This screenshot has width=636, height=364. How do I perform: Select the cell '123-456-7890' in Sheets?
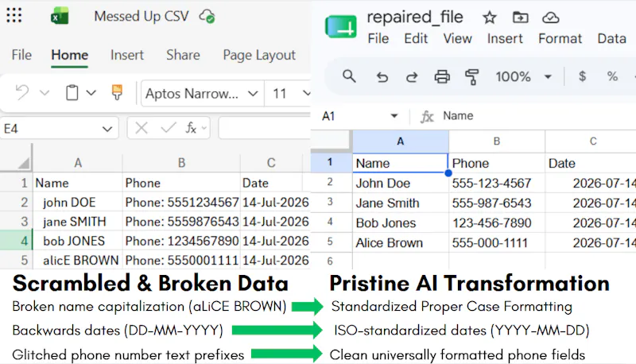pos(496,223)
